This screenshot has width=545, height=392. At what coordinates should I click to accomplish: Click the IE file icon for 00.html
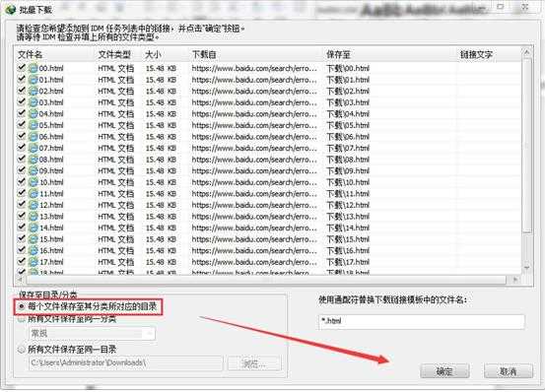tap(34, 68)
